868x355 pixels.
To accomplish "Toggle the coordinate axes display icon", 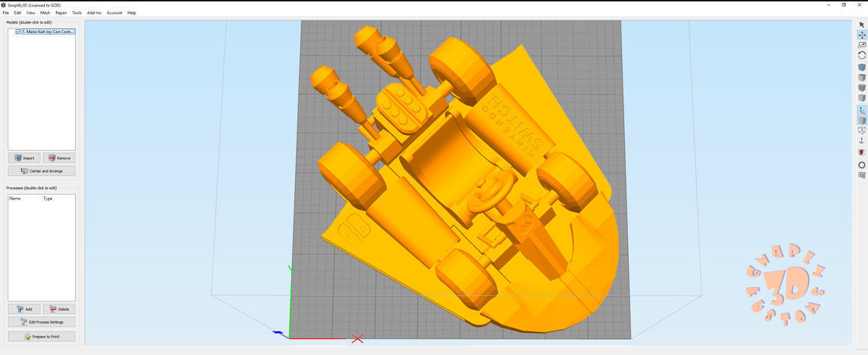I will pos(862,110).
